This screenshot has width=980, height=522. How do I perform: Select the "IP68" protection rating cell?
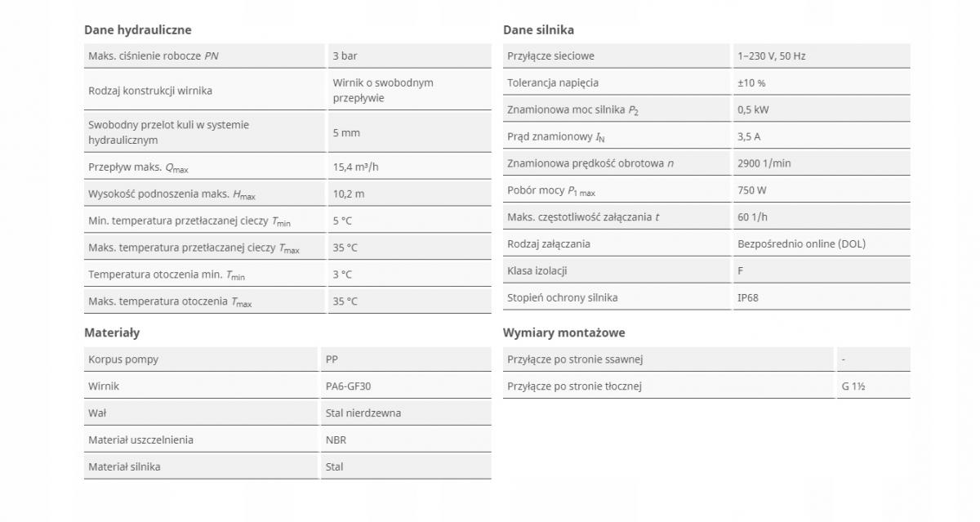[747, 298]
